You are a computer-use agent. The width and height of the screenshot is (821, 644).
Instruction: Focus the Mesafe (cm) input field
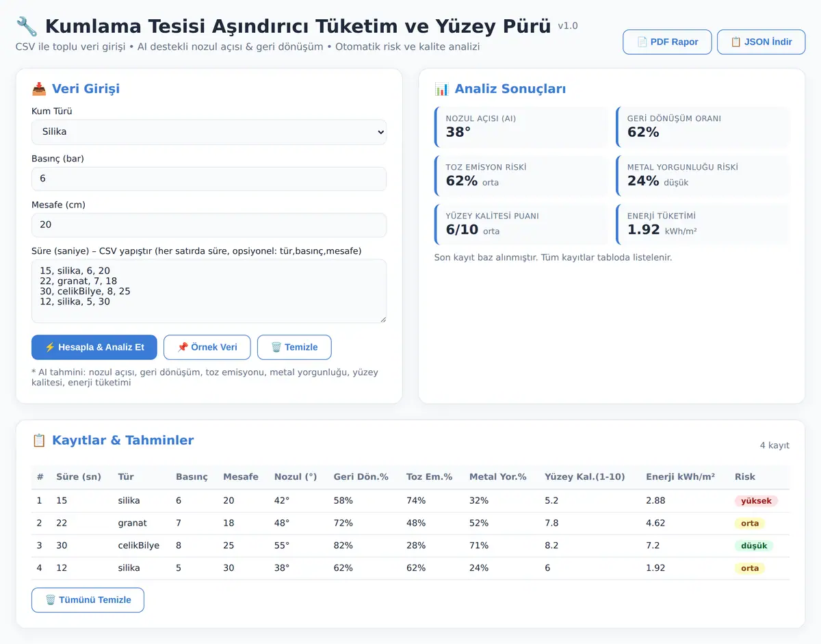(209, 225)
